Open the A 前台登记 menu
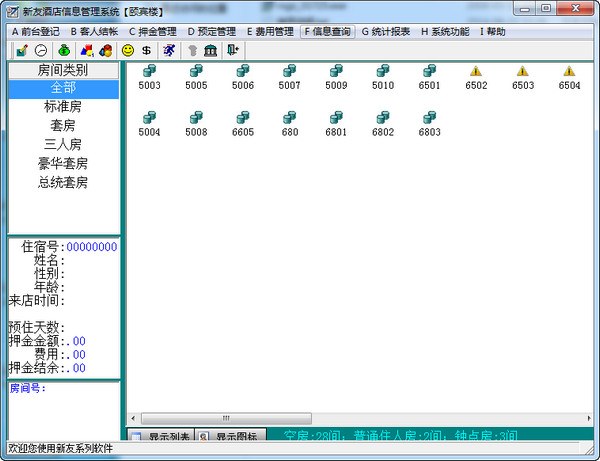The image size is (600, 461). coord(36,32)
